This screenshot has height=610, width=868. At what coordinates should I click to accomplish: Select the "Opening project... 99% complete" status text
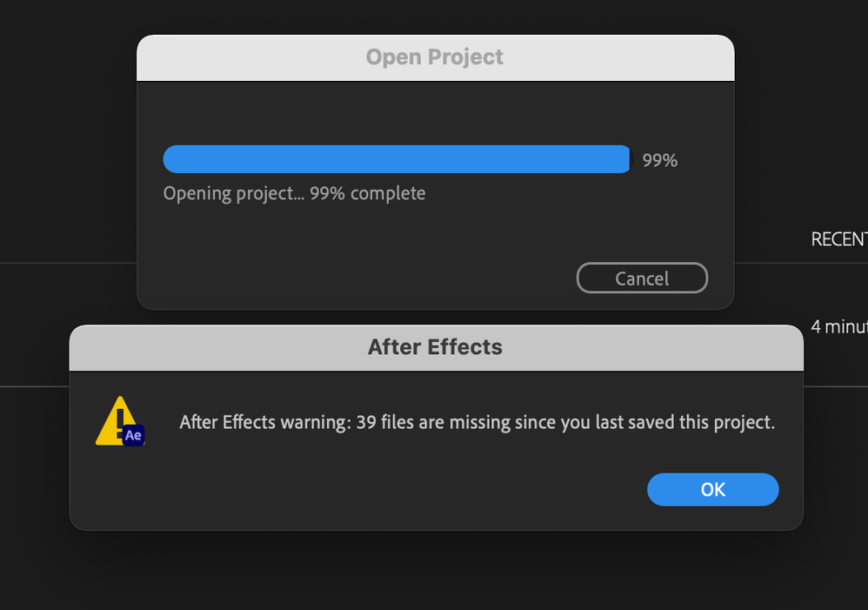pos(294,193)
